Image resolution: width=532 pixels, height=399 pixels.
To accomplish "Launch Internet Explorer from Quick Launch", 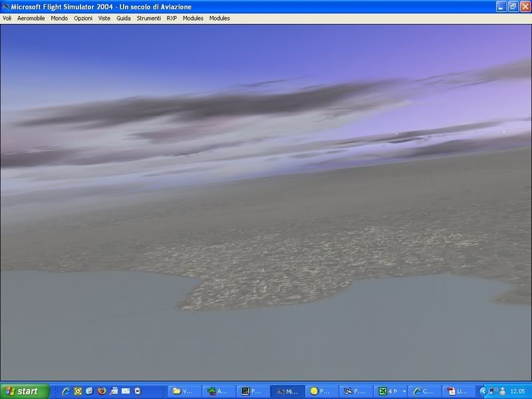I will point(66,391).
